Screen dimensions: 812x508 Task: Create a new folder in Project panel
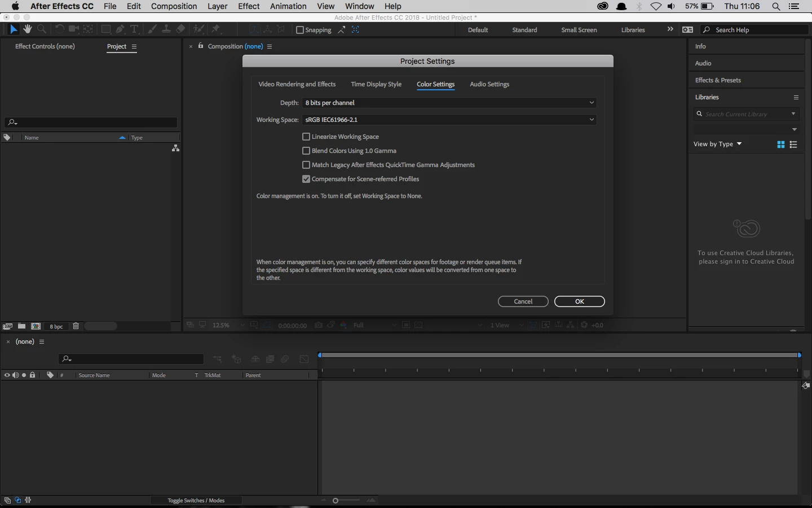[21, 326]
